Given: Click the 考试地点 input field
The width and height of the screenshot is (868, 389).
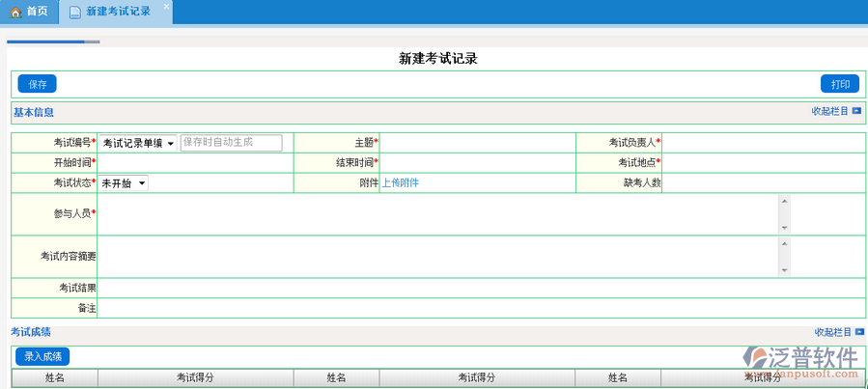Looking at the screenshot, I should click(x=763, y=162).
